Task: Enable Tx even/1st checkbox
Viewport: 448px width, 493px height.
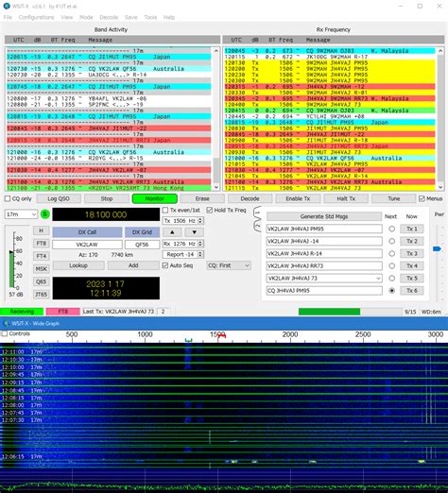Action: [165, 210]
